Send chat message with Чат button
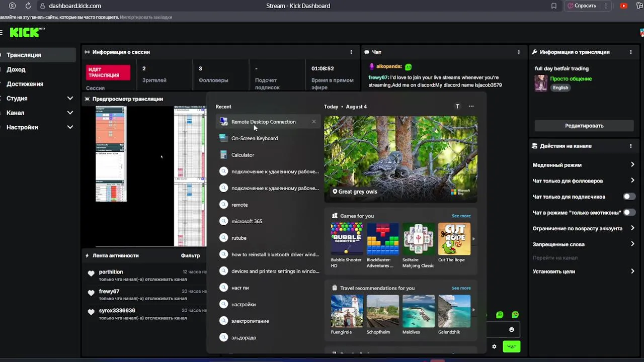Screen dimensions: 644x362 [512, 346]
